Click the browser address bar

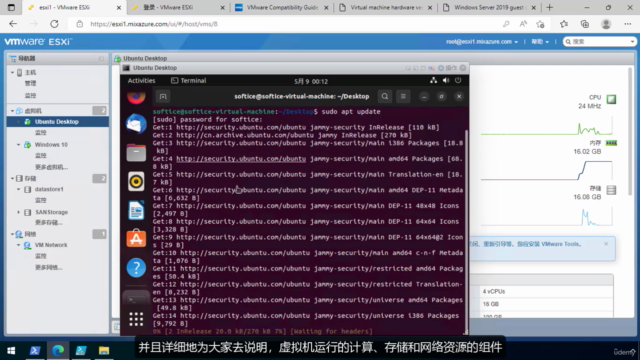[286, 24]
